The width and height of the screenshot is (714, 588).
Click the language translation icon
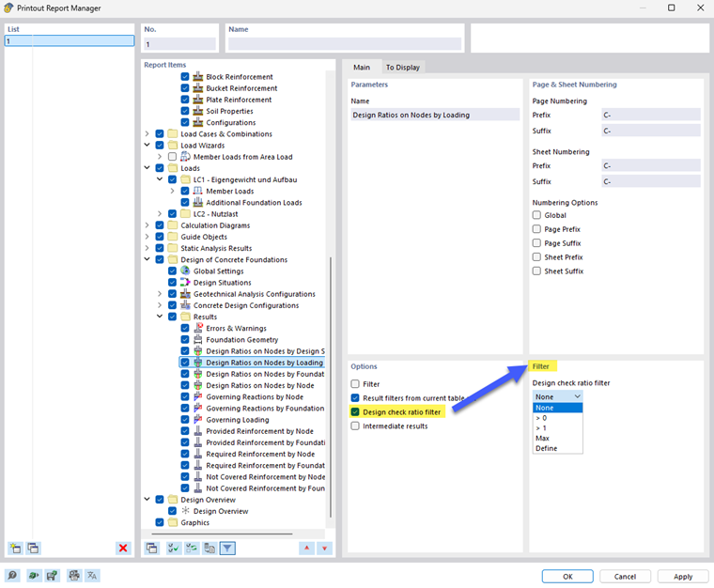[92, 575]
